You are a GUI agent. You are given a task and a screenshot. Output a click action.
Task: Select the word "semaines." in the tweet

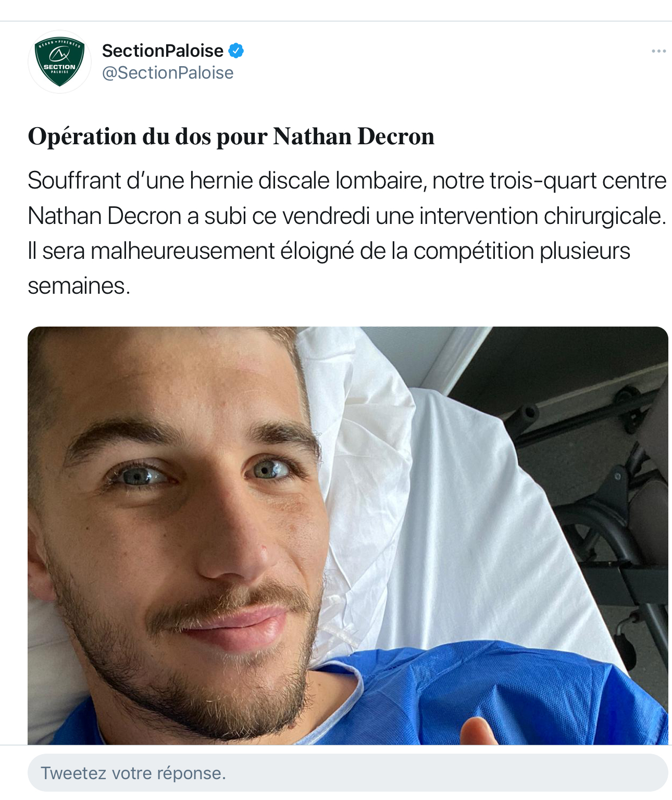point(79,285)
